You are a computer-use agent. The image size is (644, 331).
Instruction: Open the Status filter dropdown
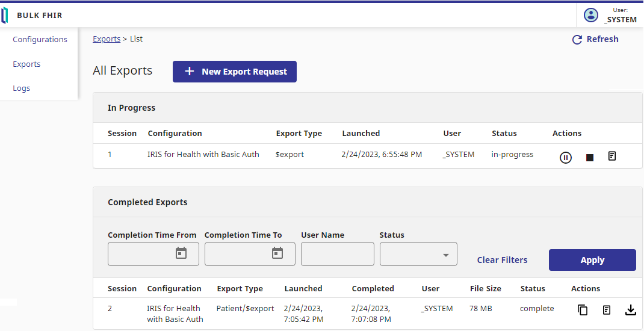pos(418,254)
